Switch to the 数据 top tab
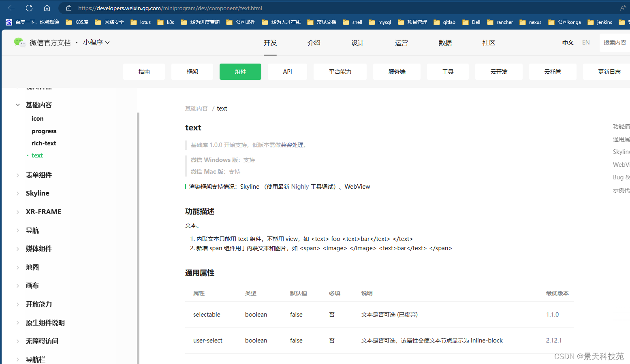The width and height of the screenshot is (630, 364). (x=445, y=43)
